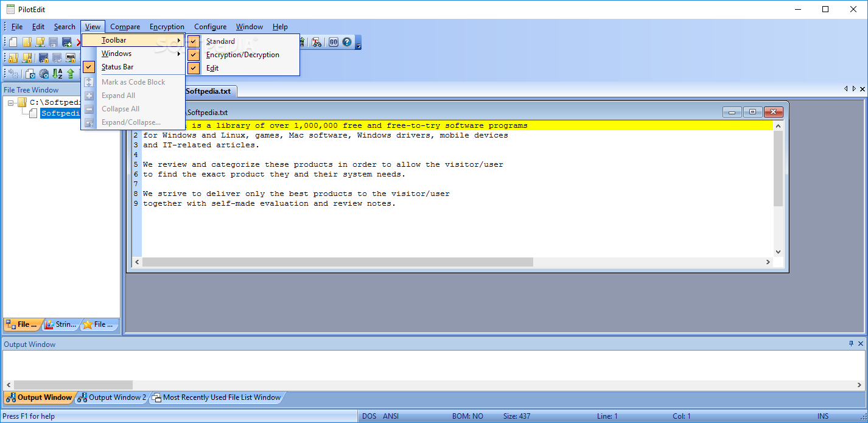Click the file-with-gear settings toolbar icon
The height and width of the screenshot is (423, 868).
click(30, 74)
